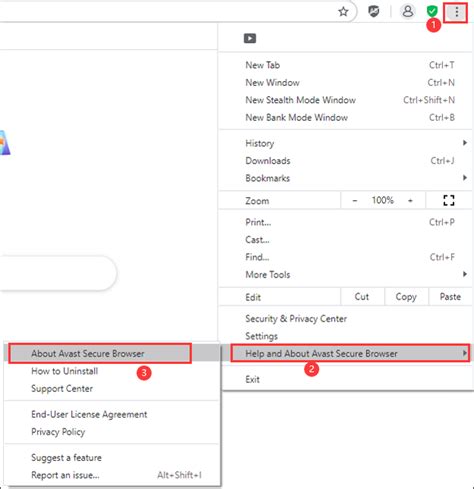Image resolution: width=474 pixels, height=489 pixels.
Task: Click the Cut button
Action: (x=362, y=297)
